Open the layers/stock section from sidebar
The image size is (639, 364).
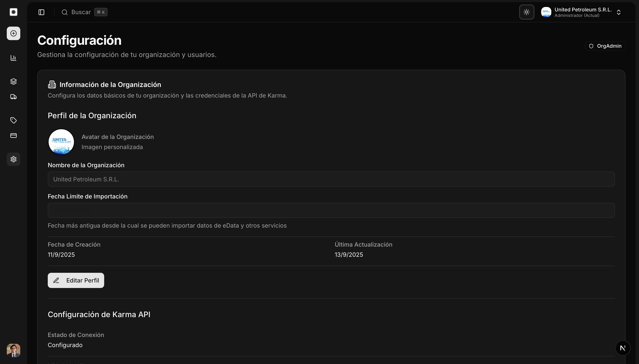(x=13, y=81)
